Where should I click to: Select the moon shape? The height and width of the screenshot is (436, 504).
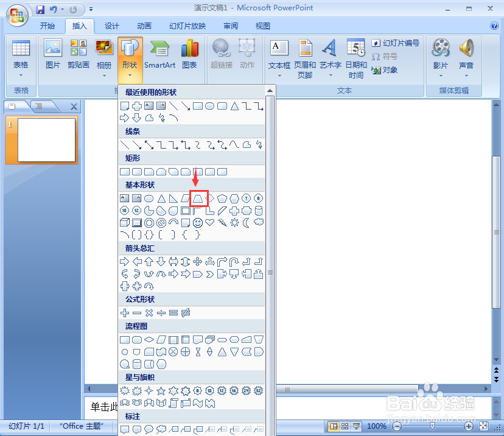tap(246, 222)
